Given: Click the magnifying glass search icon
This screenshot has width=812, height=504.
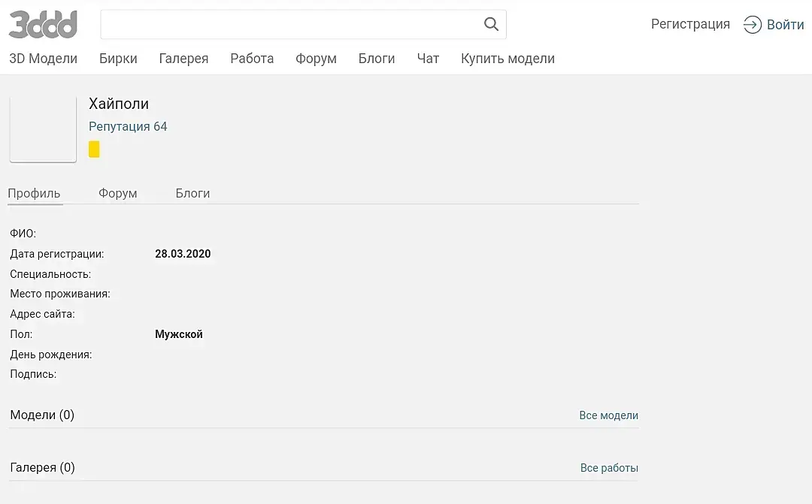Looking at the screenshot, I should click(491, 24).
